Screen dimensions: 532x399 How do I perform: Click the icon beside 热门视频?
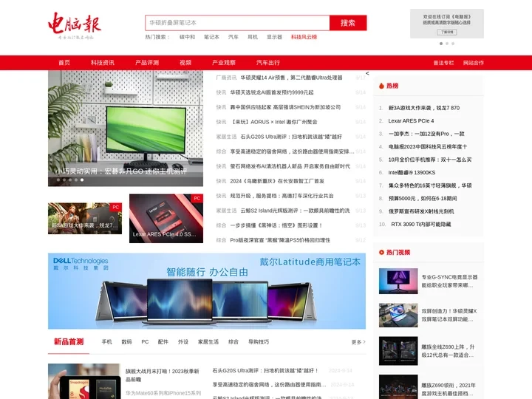pyautogui.click(x=381, y=252)
